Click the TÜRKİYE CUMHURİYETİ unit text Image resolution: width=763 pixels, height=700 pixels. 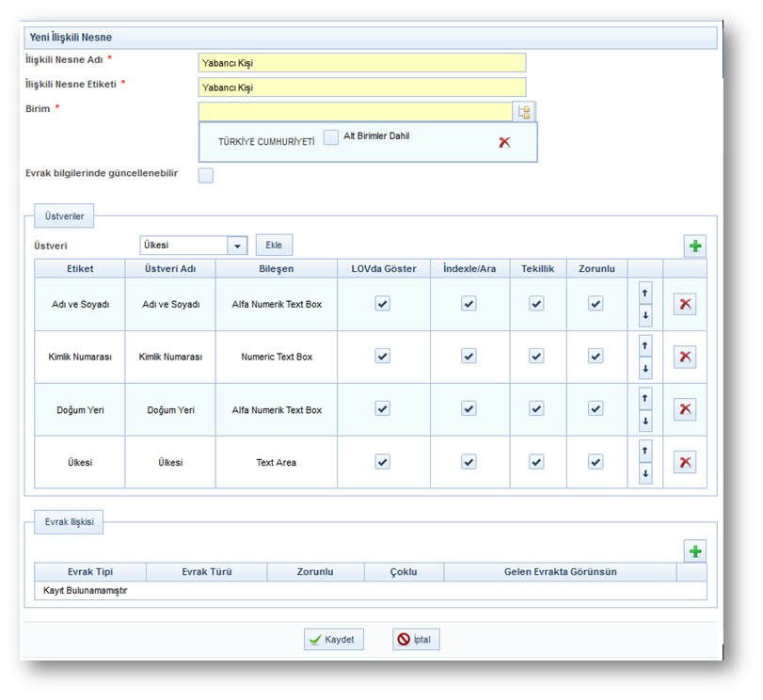click(266, 142)
